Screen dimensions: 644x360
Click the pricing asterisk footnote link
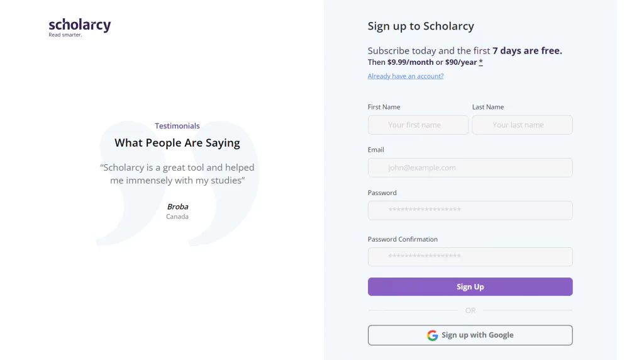point(480,62)
